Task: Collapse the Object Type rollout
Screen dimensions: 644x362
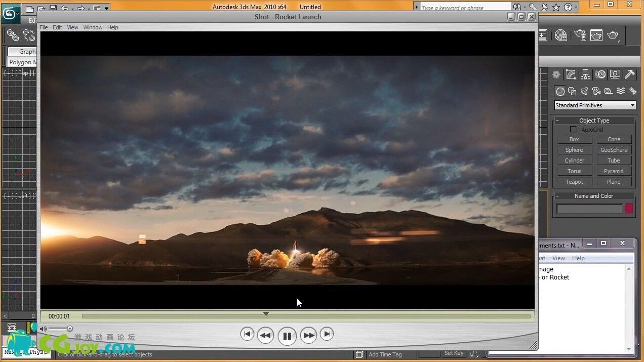Action: coord(594,120)
